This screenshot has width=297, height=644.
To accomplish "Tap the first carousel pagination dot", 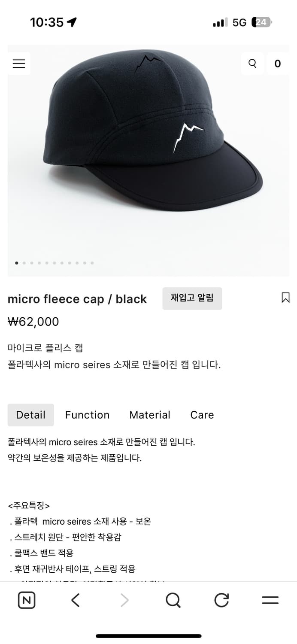I will click(x=17, y=262).
